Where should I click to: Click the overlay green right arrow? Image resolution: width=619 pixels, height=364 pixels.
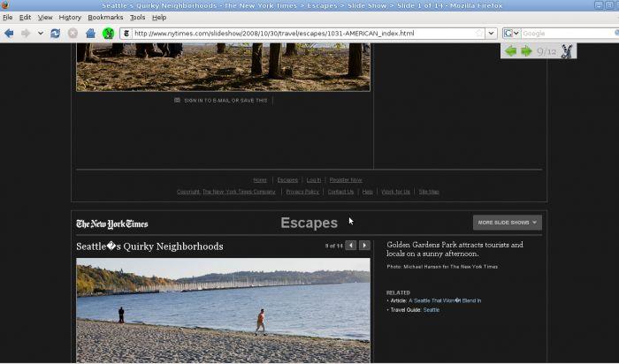coord(526,51)
